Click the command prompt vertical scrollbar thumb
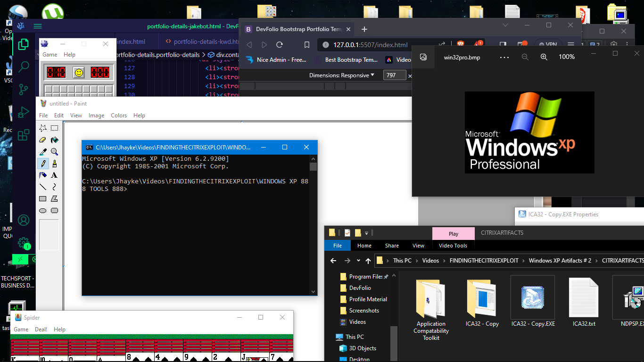The image size is (644, 362). [313, 166]
